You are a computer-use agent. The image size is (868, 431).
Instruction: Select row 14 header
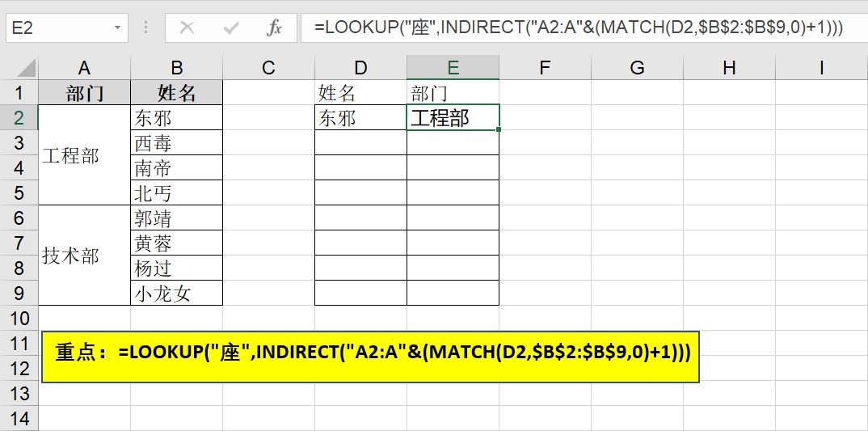coord(19,418)
